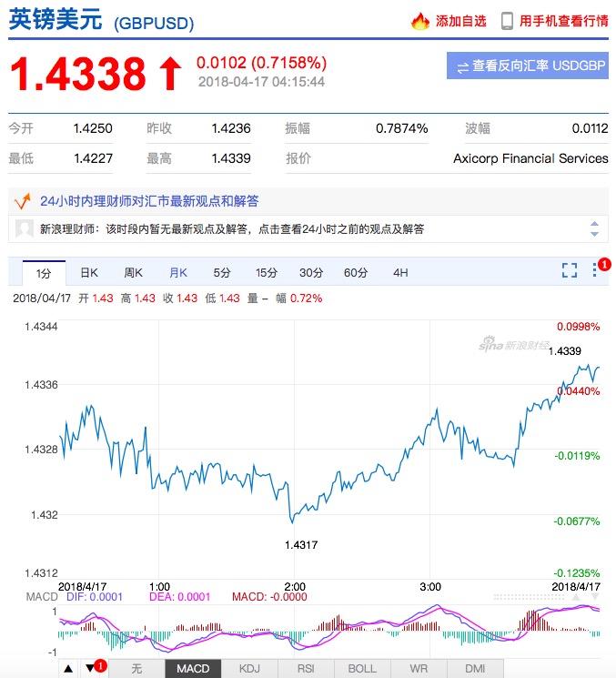Click the down triangle indicator button

pos(90,669)
